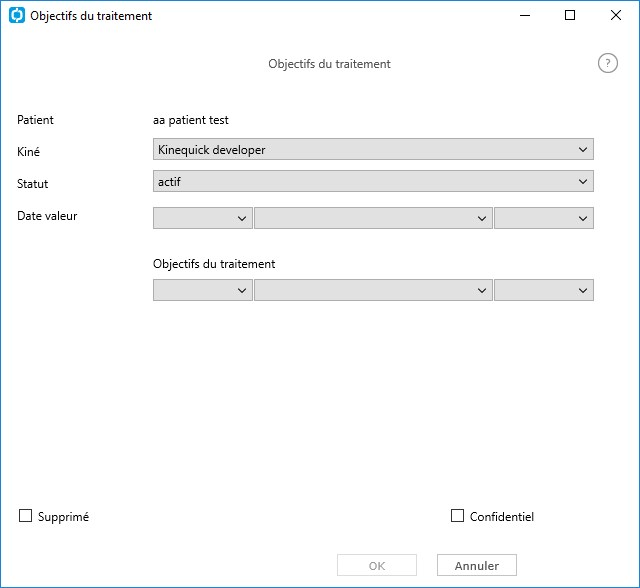Open the first Date valeur day dropdown
The image size is (640, 588).
point(202,218)
